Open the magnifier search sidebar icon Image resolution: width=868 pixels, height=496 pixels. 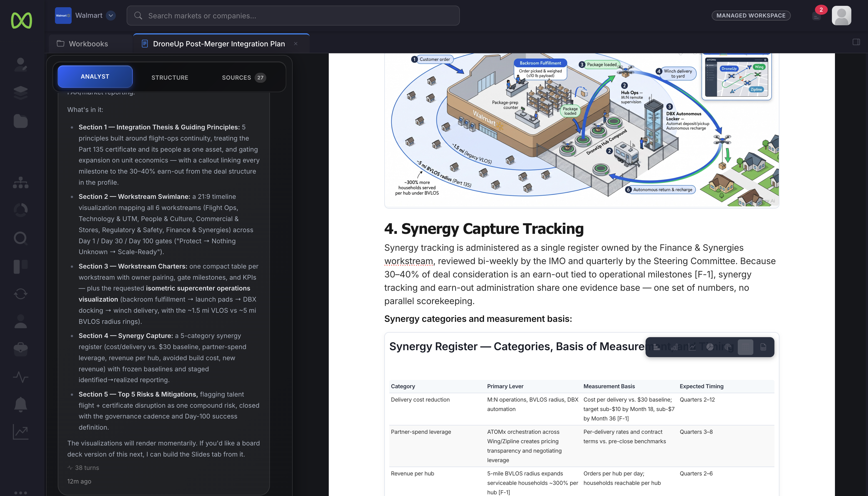point(21,238)
